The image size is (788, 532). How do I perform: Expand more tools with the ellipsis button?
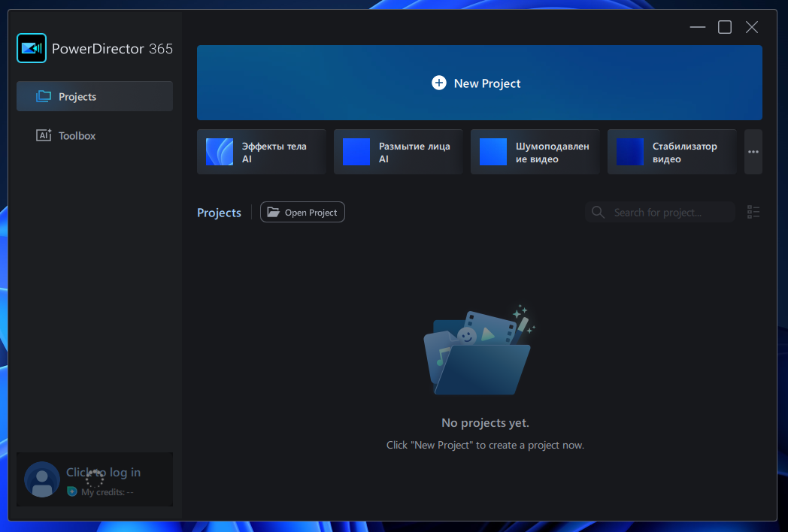(753, 152)
